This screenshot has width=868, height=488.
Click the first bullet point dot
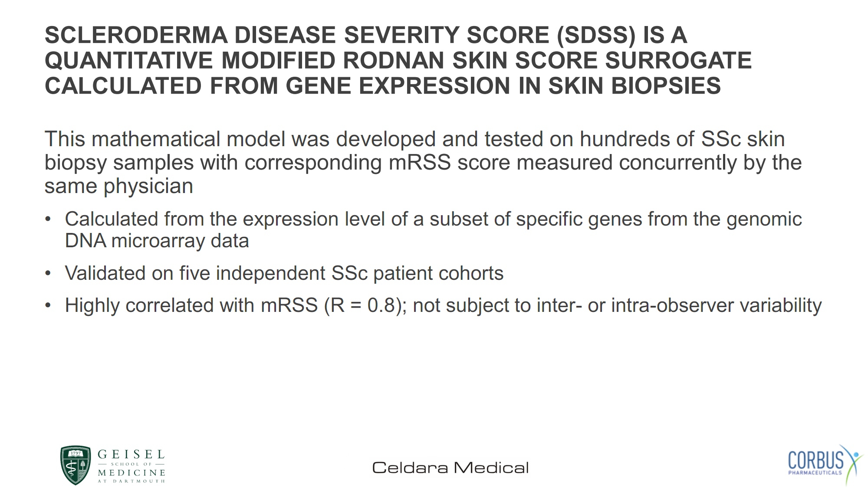click(48, 219)
